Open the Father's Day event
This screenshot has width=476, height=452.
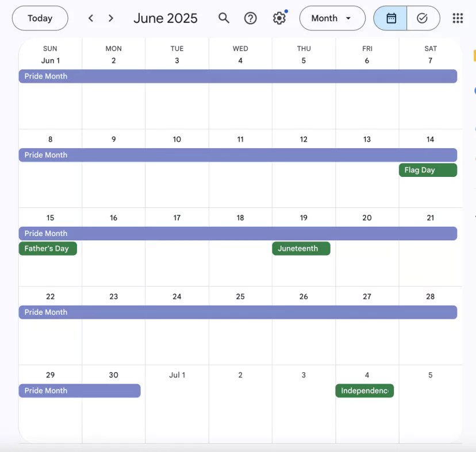click(x=47, y=249)
